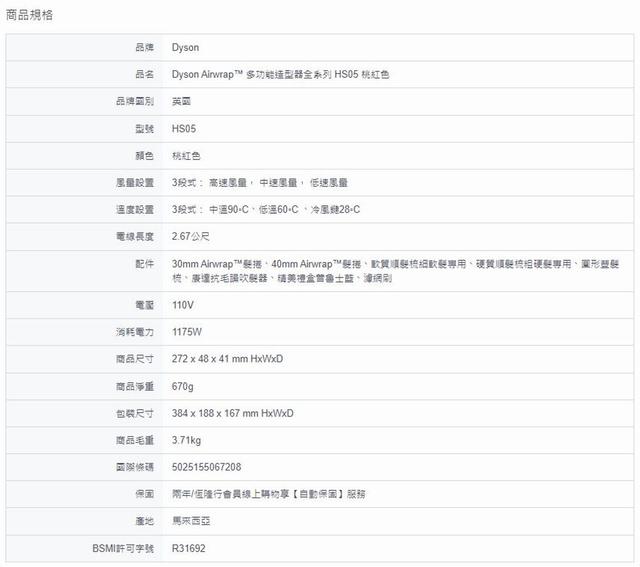Screen dimensions: 640x567
Task: Click the 1175W power consumption value
Action: pos(187,331)
